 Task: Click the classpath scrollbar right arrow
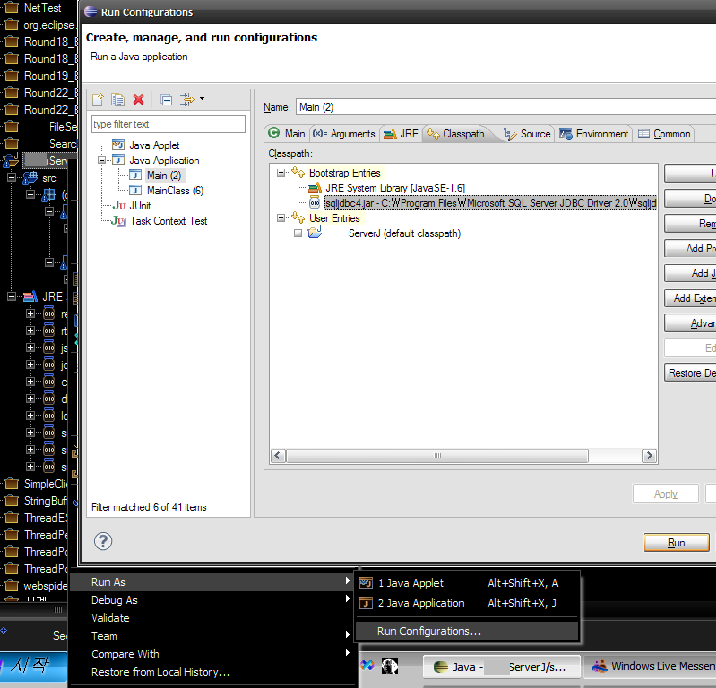649,456
